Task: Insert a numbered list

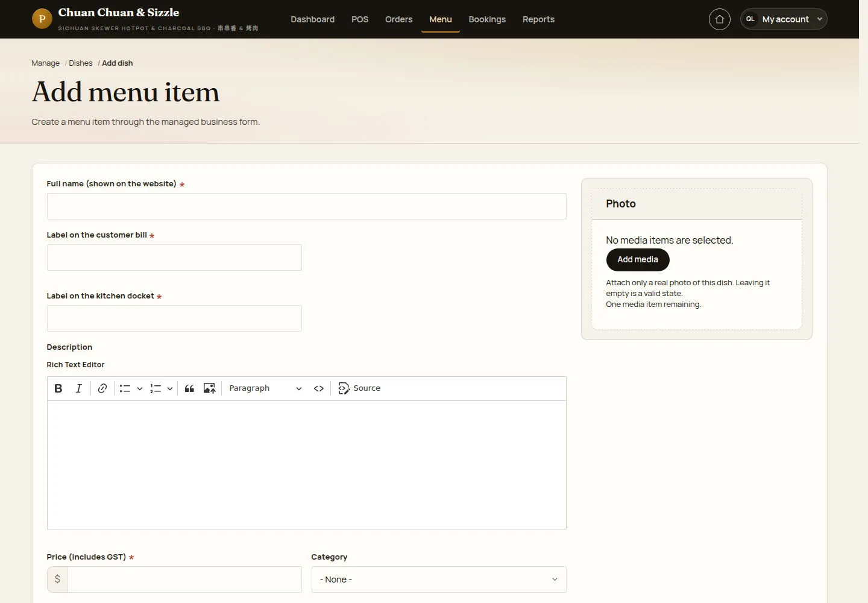Action: pos(156,388)
